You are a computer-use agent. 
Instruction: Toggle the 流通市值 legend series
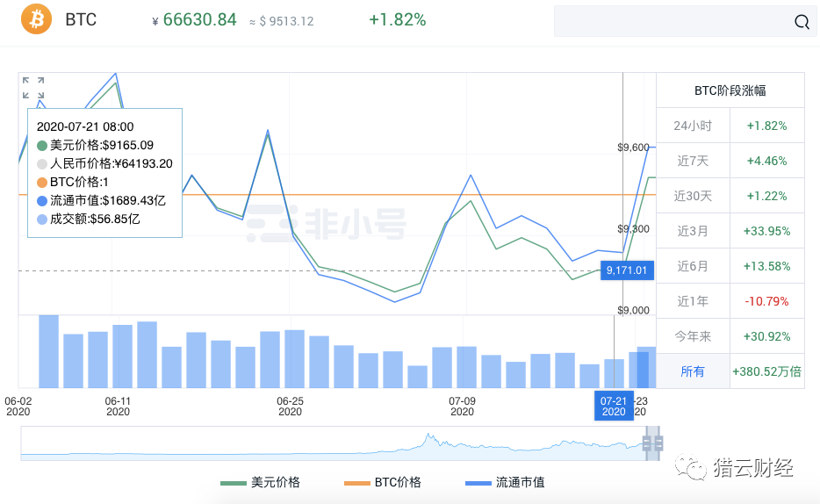tap(505, 482)
